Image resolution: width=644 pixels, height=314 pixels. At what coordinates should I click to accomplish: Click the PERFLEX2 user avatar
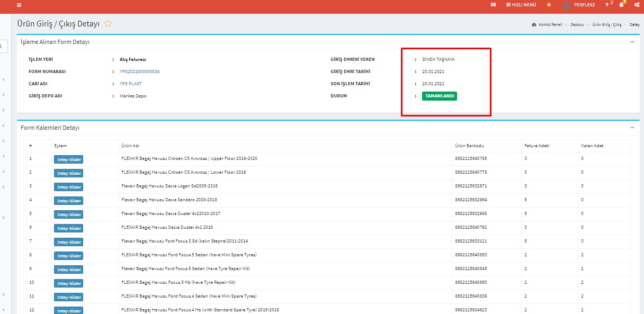pyautogui.click(x=567, y=5)
